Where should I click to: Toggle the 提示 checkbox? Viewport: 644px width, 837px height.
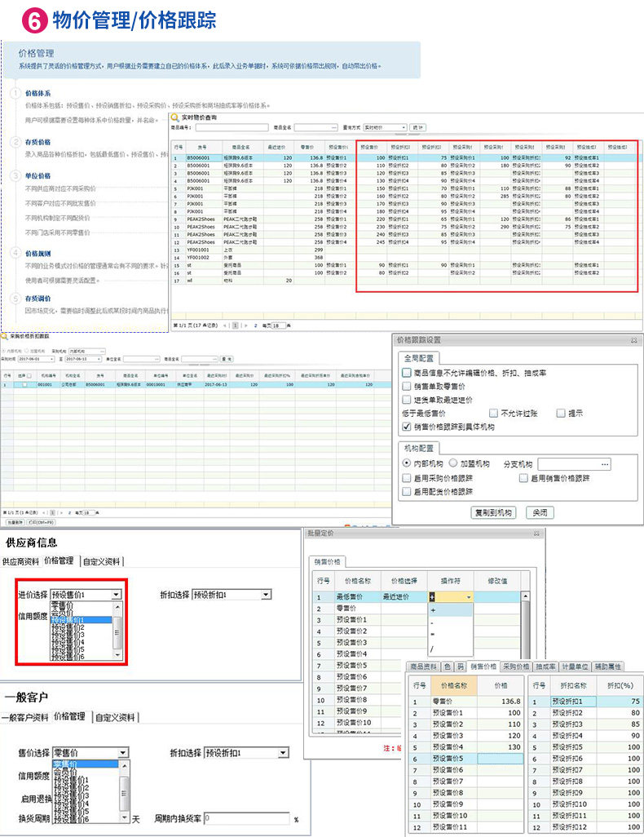click(x=561, y=413)
